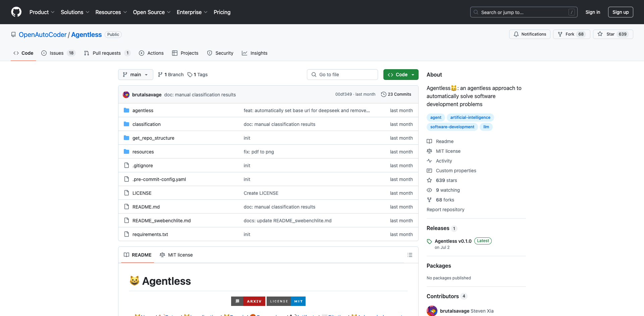Click the software-development topic tag

[452, 127]
